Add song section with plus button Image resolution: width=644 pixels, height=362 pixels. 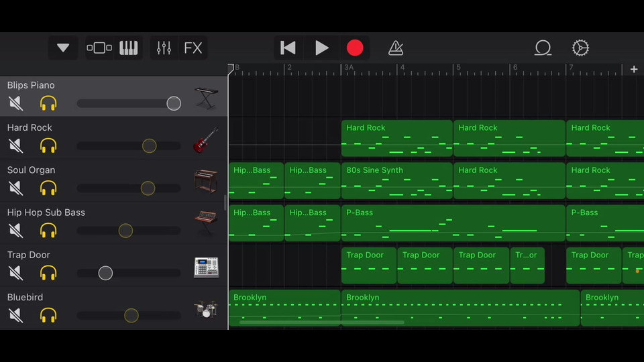634,69
